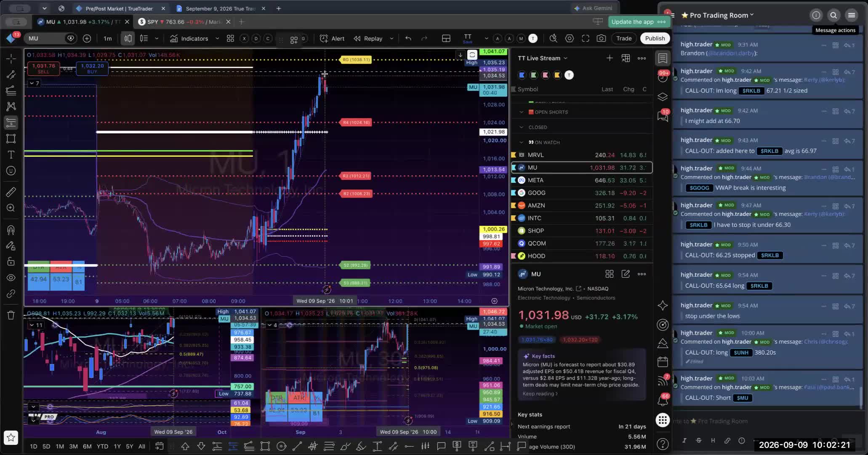868x455 pixels.
Task: Toggle magnet mode for drawings
Action: click(11, 230)
